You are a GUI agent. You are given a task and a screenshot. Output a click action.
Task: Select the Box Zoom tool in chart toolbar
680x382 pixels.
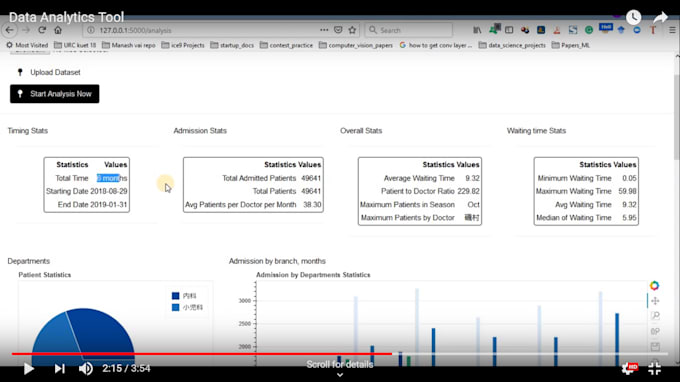click(655, 316)
